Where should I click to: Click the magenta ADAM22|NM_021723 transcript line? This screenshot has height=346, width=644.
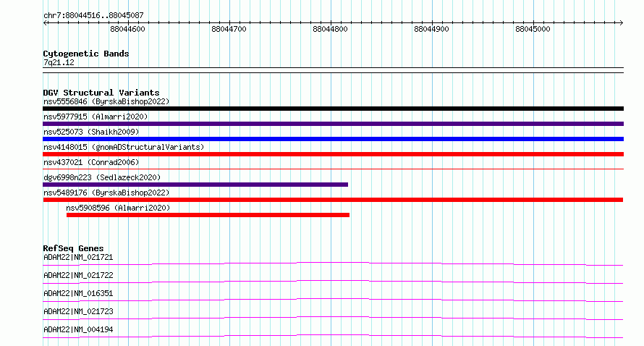point(333,317)
